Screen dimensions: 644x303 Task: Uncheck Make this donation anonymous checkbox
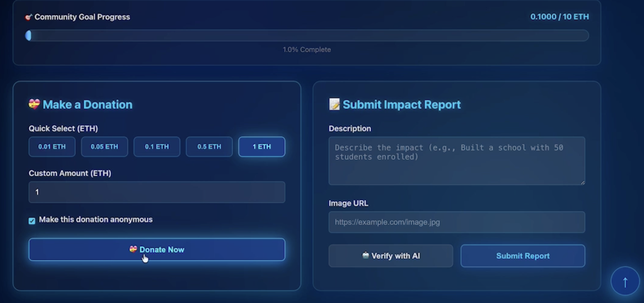(x=32, y=221)
